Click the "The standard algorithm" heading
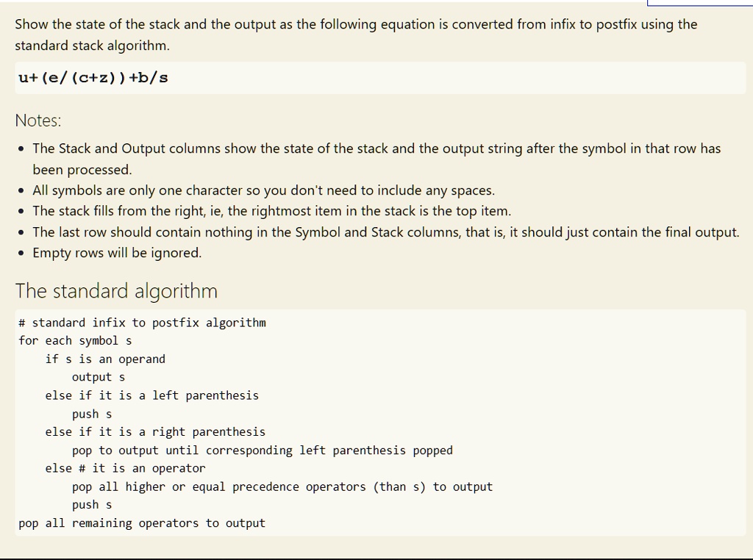 tap(116, 291)
